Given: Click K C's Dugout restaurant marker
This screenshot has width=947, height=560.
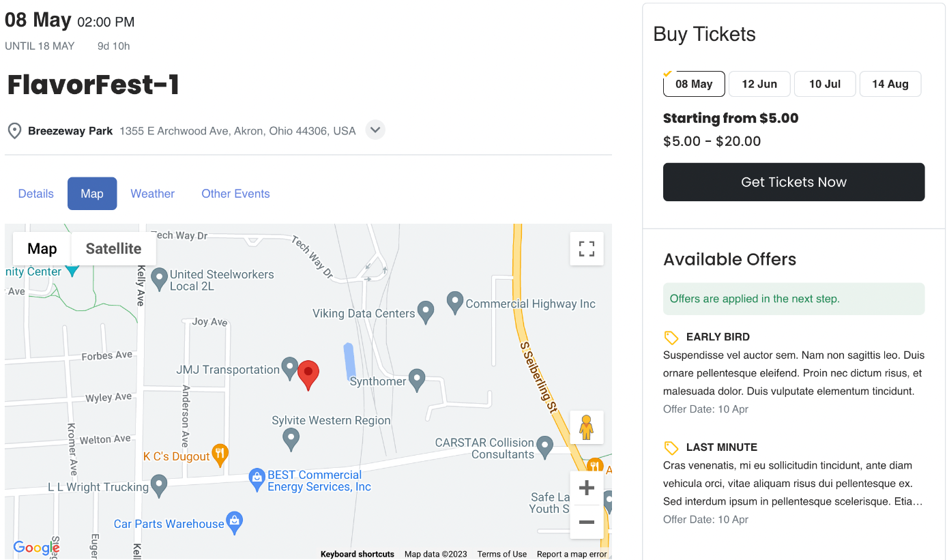Looking at the screenshot, I should (x=220, y=454).
